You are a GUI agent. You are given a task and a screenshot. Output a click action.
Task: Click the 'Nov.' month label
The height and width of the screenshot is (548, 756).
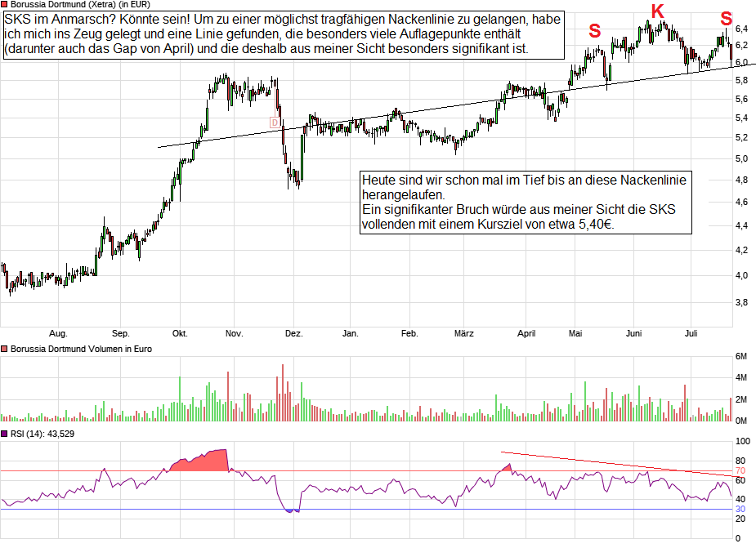pyautogui.click(x=235, y=333)
